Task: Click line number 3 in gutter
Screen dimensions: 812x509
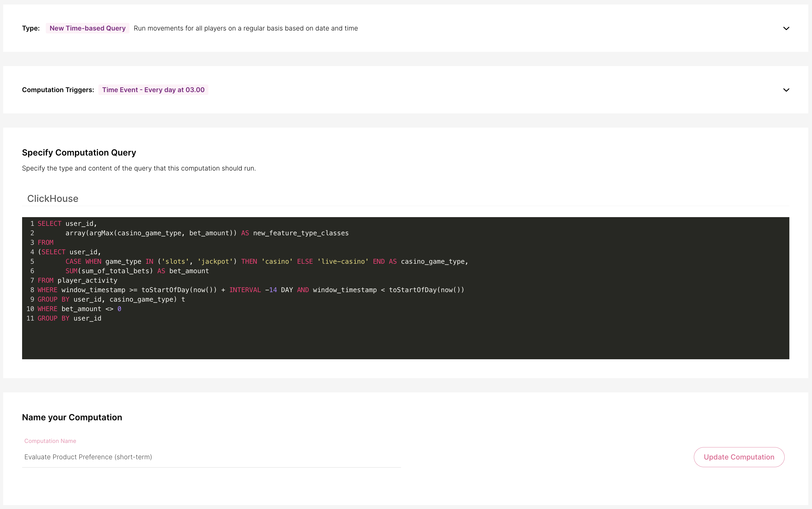Action: pyautogui.click(x=32, y=242)
